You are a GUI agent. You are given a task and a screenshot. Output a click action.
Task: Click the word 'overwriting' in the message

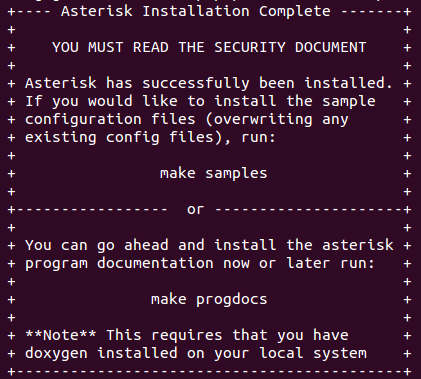coord(263,120)
